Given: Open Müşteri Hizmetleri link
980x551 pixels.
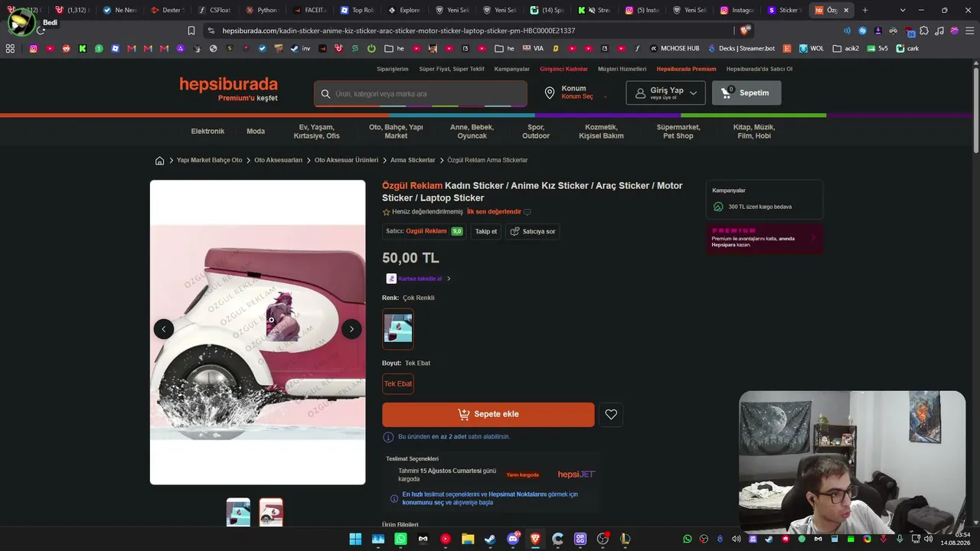Looking at the screenshot, I should 622,69.
